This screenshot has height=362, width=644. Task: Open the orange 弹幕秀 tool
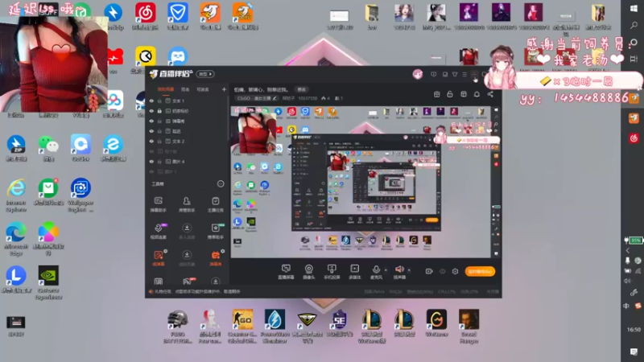[216, 258]
